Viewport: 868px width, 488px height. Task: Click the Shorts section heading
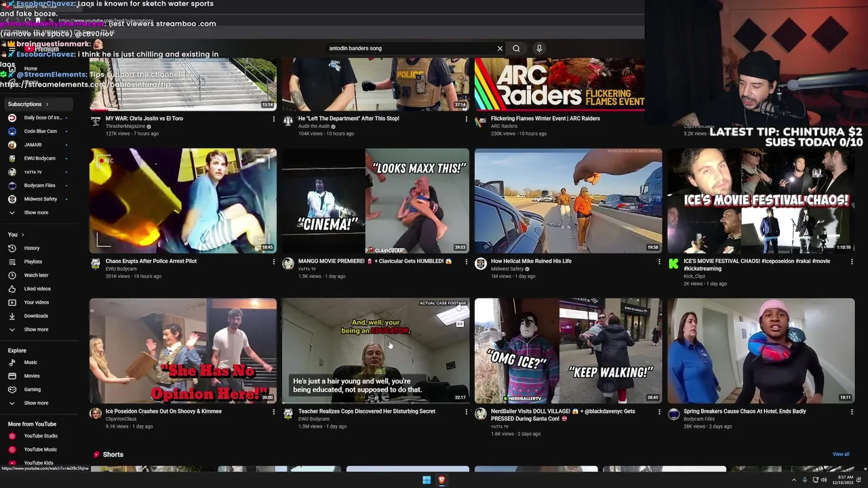pyautogui.click(x=113, y=455)
